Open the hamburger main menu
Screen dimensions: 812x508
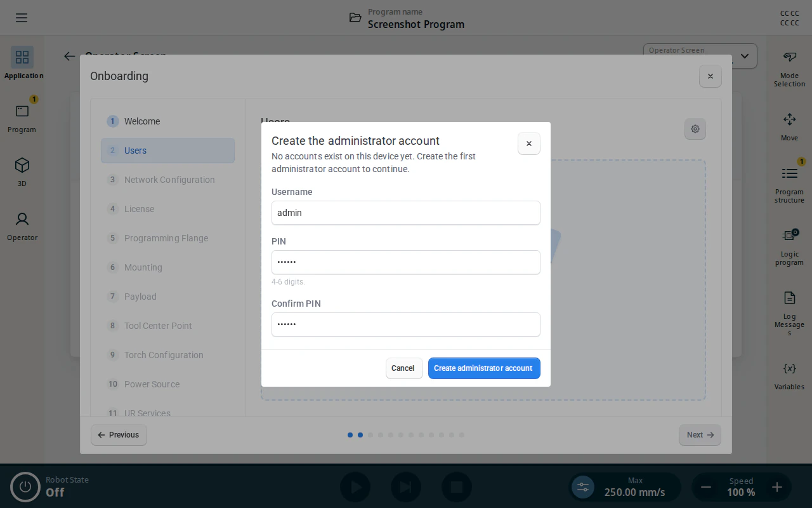coord(22,18)
